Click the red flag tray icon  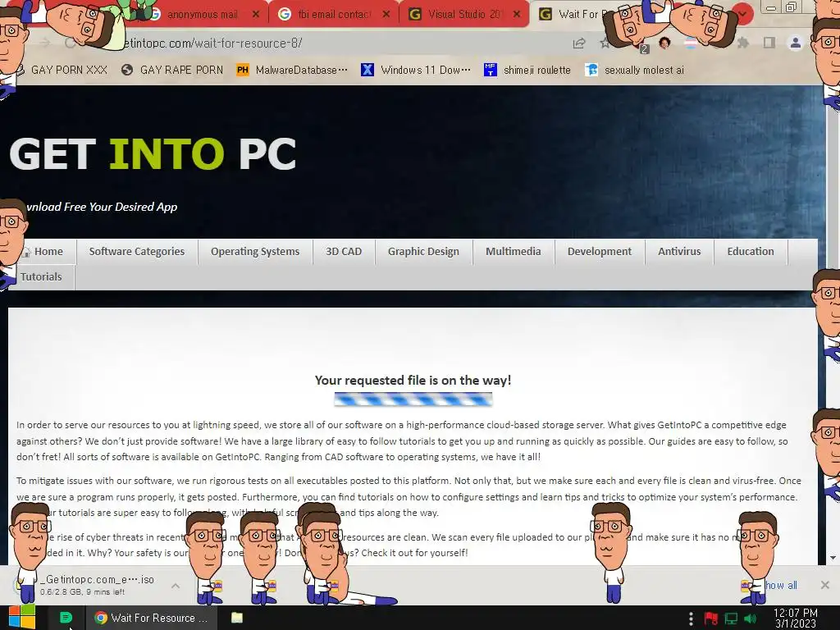711,619
